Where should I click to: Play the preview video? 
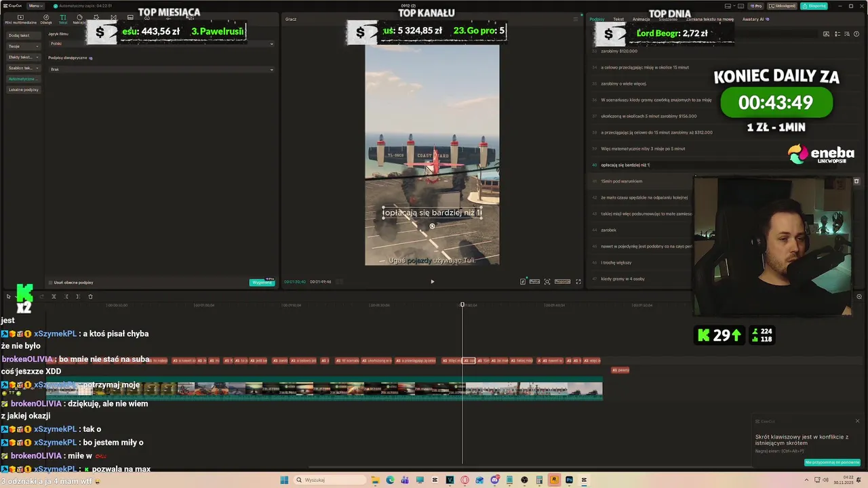point(432,281)
